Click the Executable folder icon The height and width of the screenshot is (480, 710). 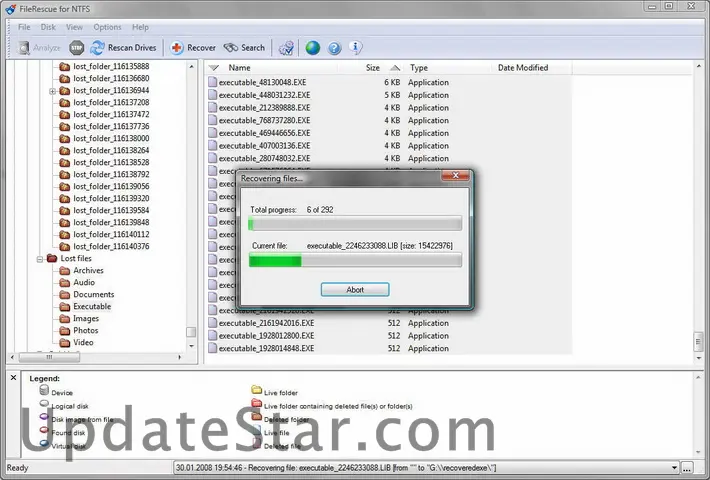click(x=65, y=307)
